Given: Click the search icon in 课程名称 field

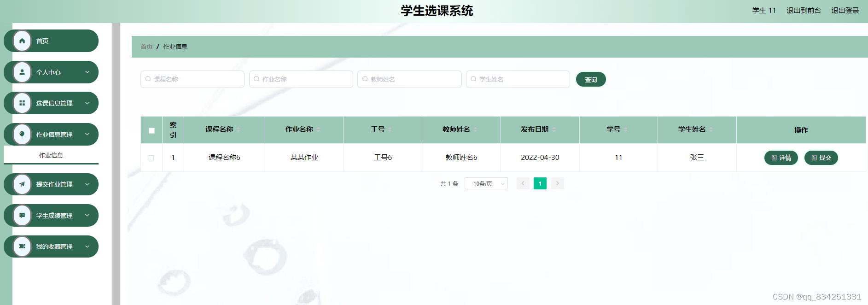Looking at the screenshot, I should 148,79.
